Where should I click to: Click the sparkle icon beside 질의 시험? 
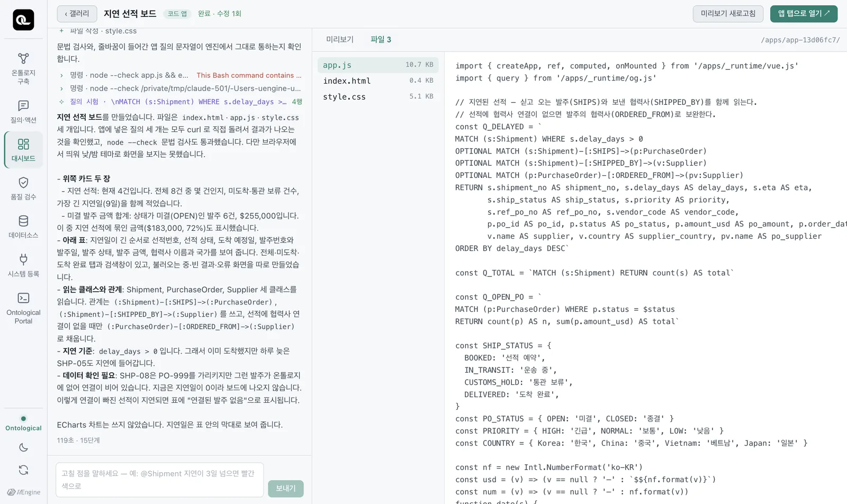point(61,102)
